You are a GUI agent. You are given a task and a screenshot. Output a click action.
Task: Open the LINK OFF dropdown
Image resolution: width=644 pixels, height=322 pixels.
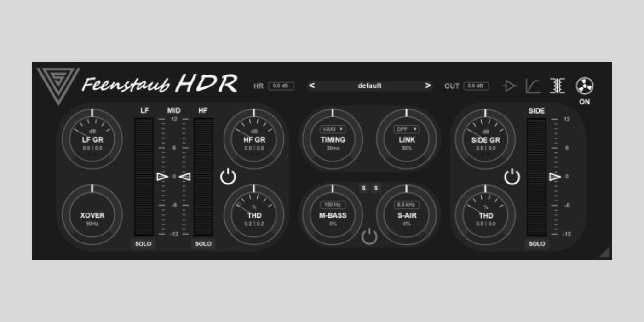[407, 129]
